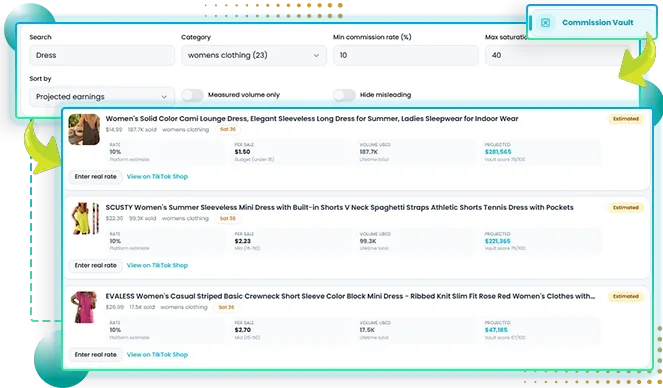Click the 10% rate on EVALESS dress
This screenshot has height=388, width=663.
pos(115,330)
